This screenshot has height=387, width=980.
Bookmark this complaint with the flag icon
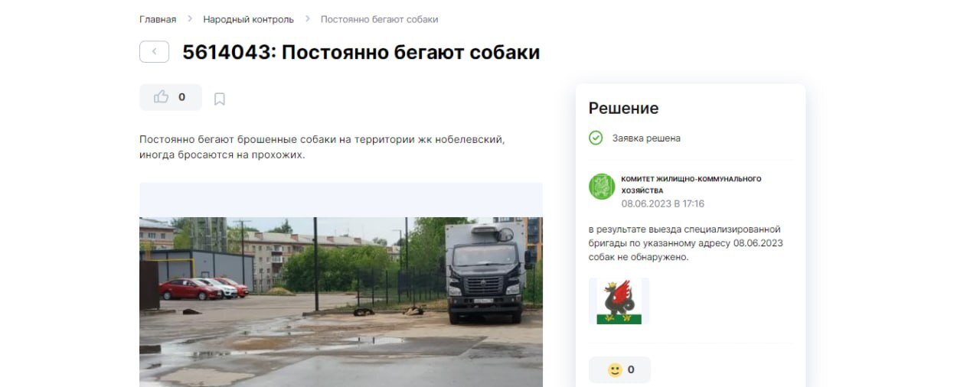(x=220, y=99)
